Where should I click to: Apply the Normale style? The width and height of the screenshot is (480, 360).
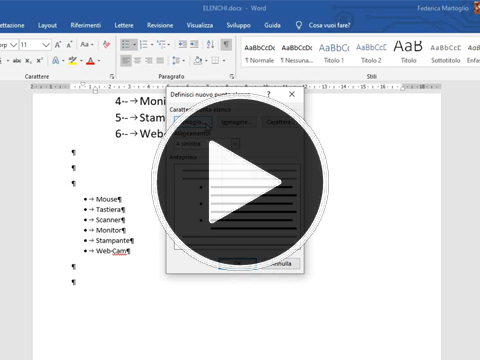click(260, 53)
